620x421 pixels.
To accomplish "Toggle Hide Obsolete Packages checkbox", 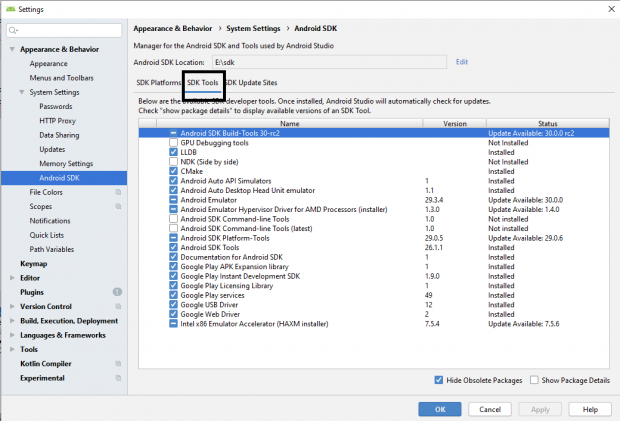I will click(439, 380).
